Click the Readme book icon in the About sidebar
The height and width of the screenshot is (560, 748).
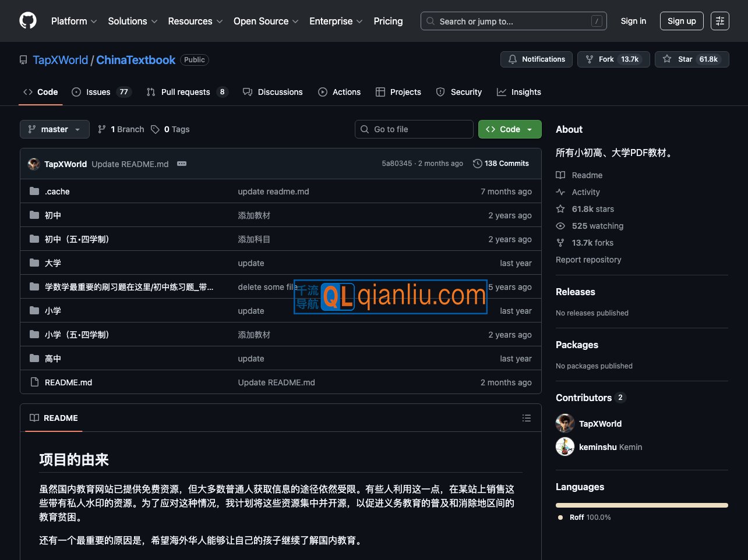(x=560, y=175)
